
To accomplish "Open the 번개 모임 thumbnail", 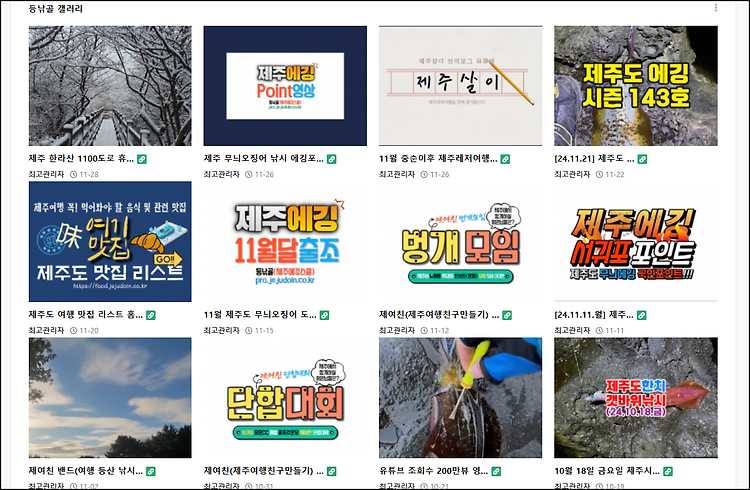I will pyautogui.click(x=460, y=242).
